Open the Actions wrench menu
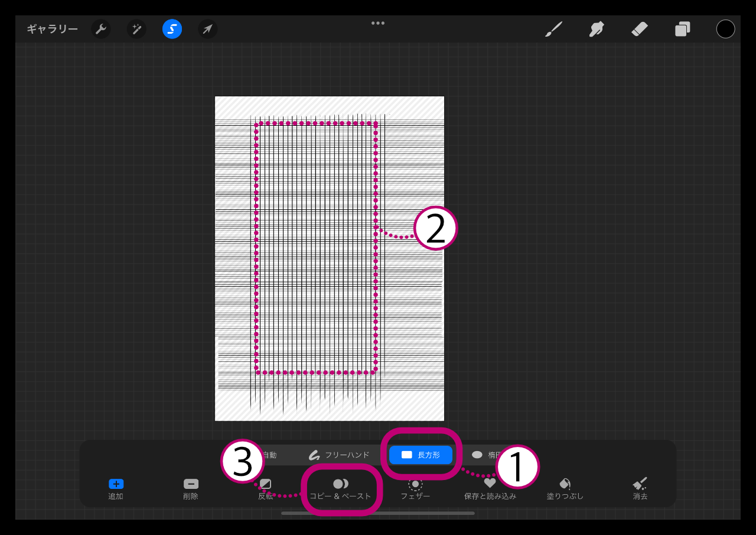This screenshot has height=535, width=756. click(x=101, y=29)
